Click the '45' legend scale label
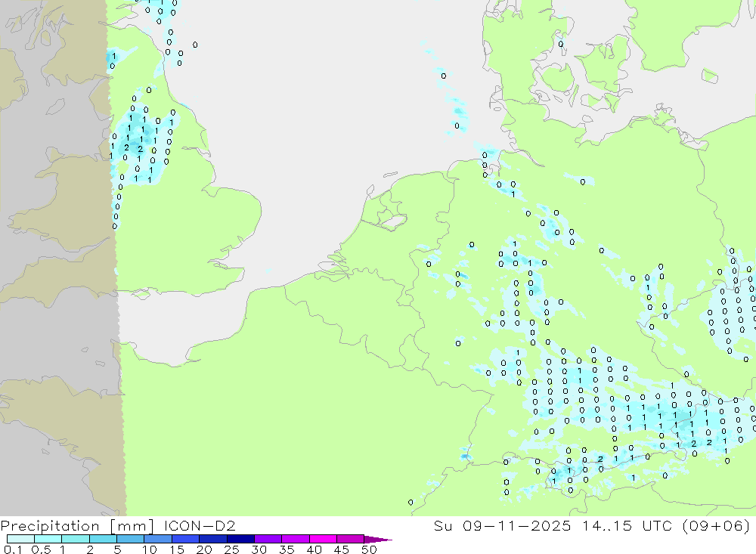Screen dimensions: 756x554 342,549
